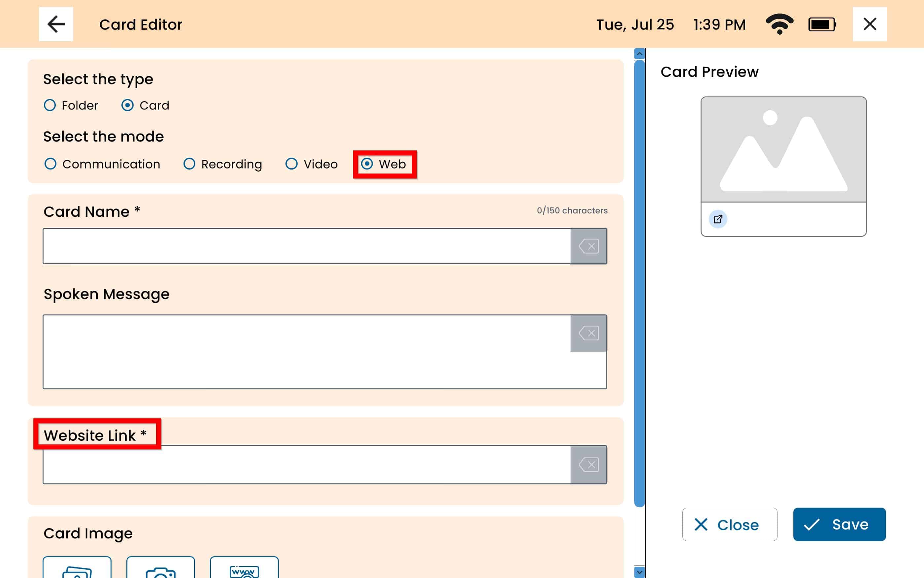Go back using the arrow icon
The height and width of the screenshot is (578, 924).
tap(56, 24)
